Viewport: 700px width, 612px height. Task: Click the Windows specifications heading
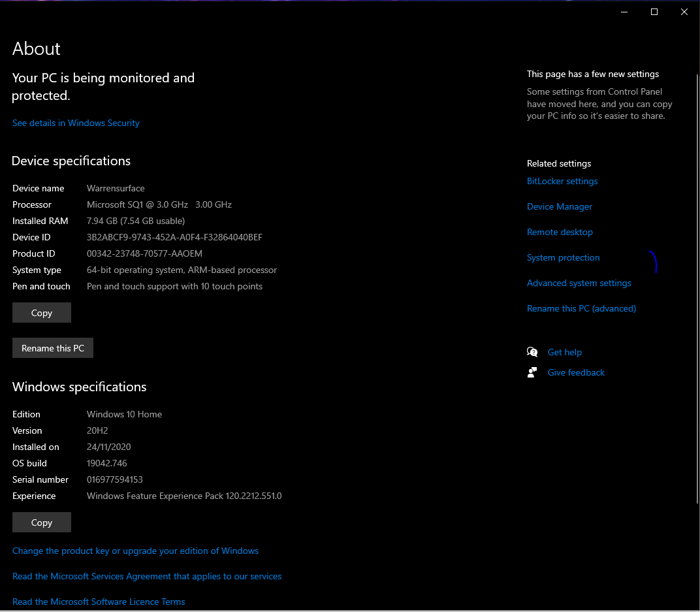coord(79,387)
